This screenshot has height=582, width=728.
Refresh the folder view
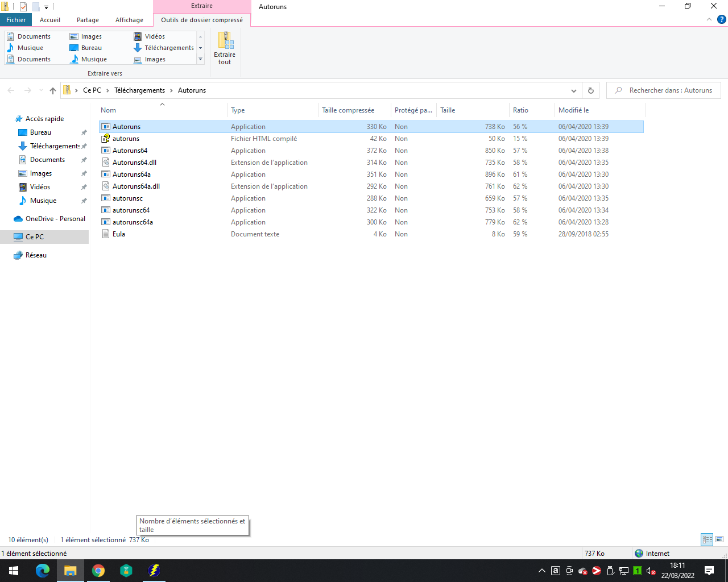(x=590, y=90)
